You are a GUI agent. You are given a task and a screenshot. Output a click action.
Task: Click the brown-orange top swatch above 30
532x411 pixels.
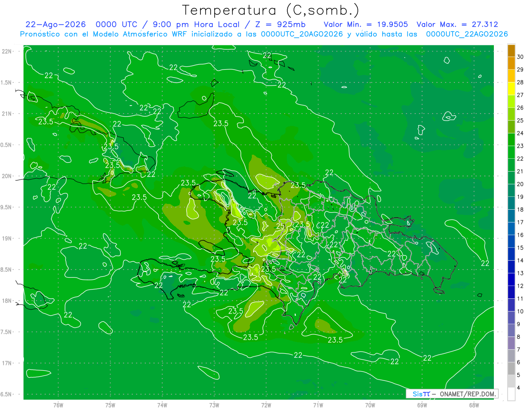511,51
